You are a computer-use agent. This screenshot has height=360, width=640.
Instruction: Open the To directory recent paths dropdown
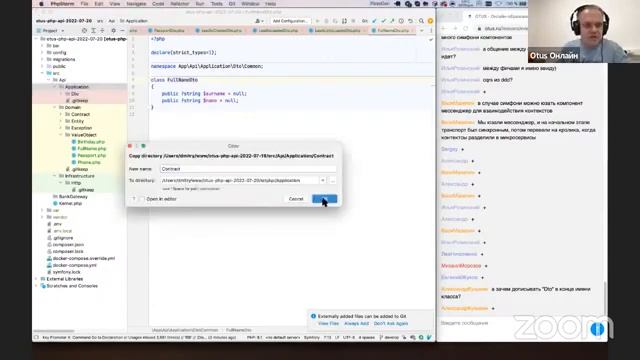point(323,180)
